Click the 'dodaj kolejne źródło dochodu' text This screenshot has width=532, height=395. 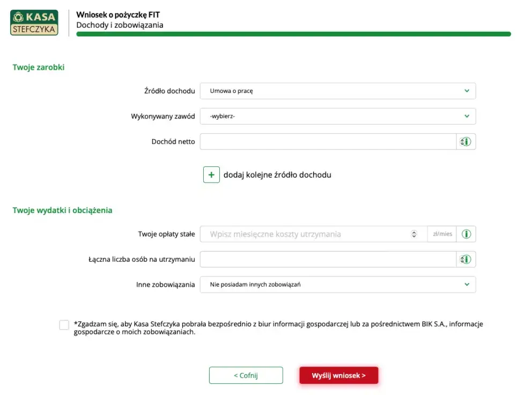coord(277,175)
